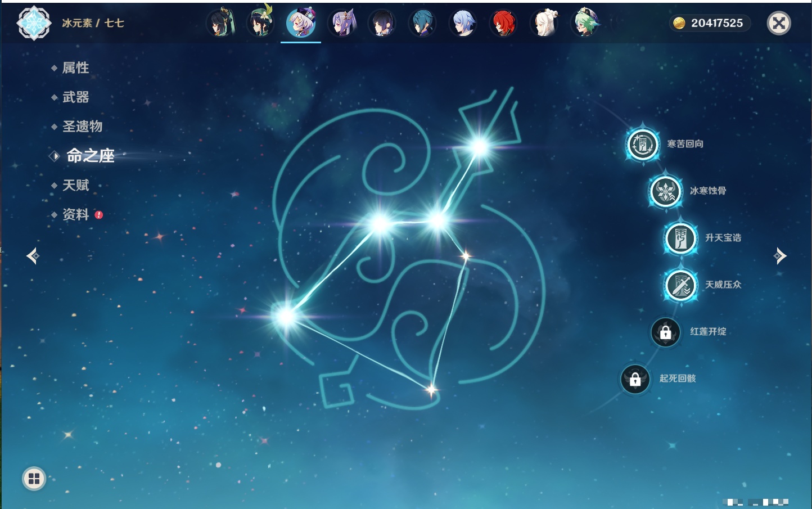Image resolution: width=812 pixels, height=509 pixels.
Task: Select the highlighted 七七 avatar
Action: click(301, 23)
